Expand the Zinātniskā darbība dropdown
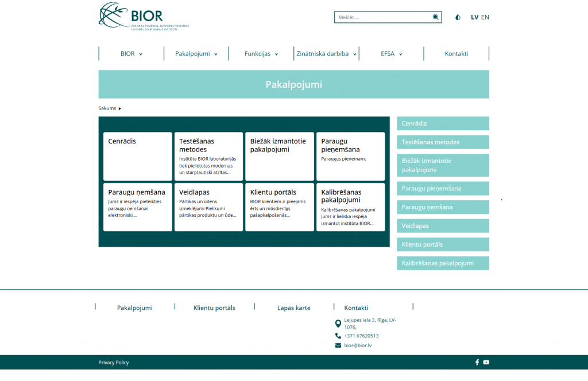The width and height of the screenshot is (588, 381). [326, 54]
